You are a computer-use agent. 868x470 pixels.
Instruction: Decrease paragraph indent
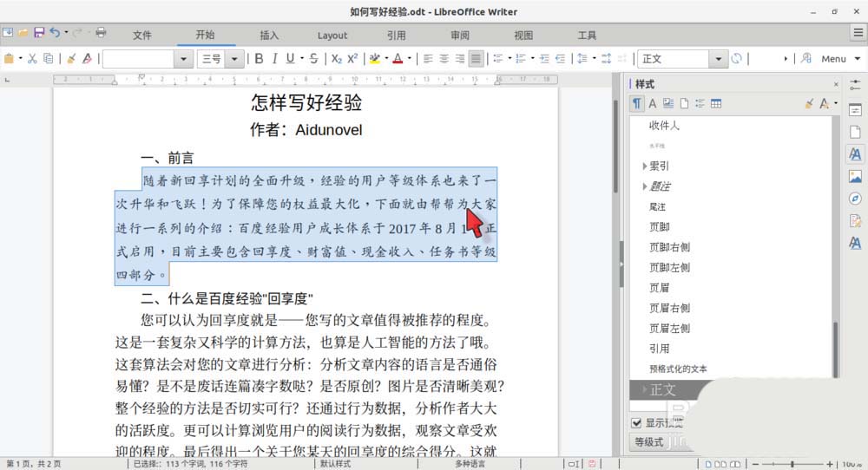click(x=560, y=59)
